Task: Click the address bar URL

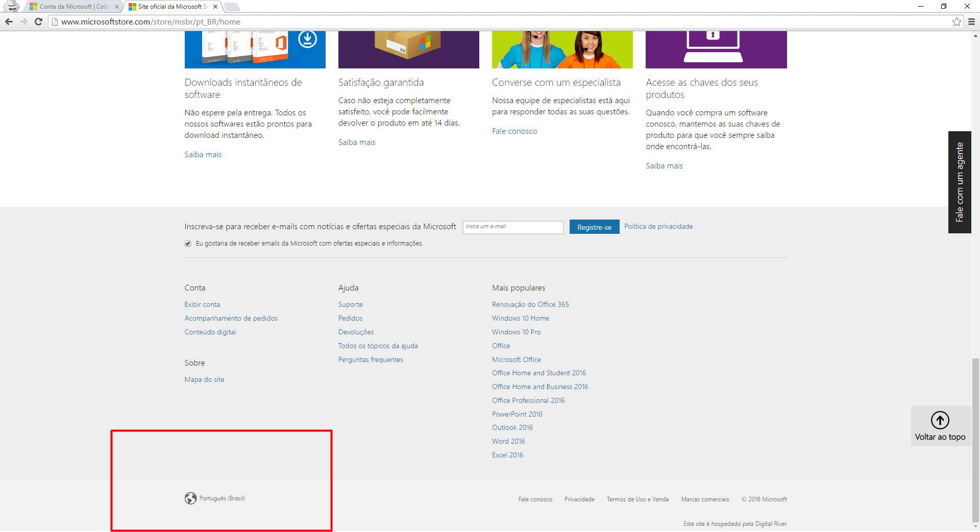Action: (x=151, y=21)
